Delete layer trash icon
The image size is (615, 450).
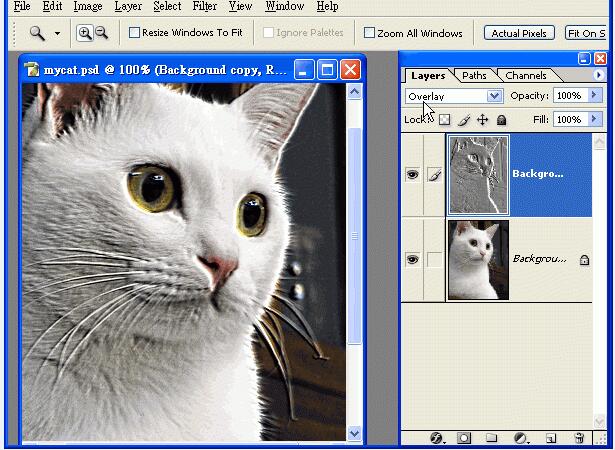coord(579,438)
